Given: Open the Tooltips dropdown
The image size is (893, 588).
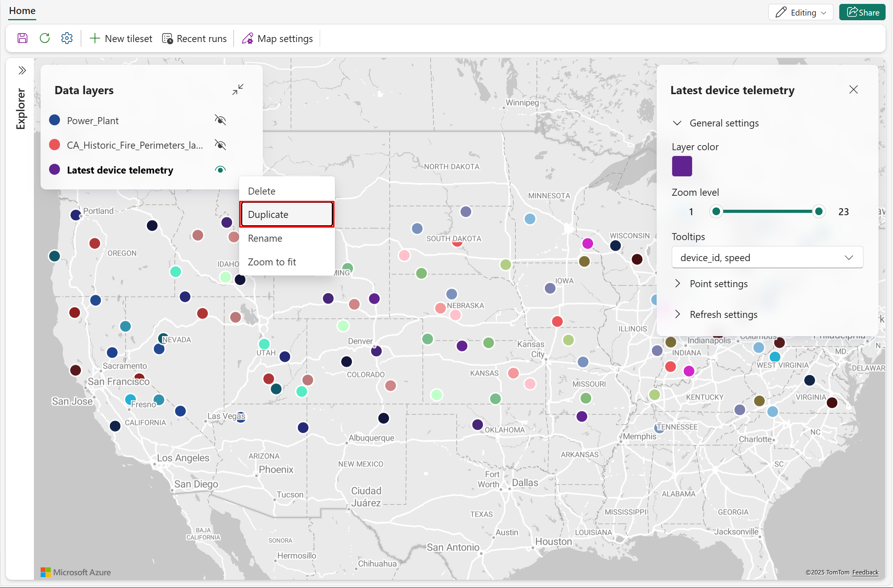Looking at the screenshot, I should tap(767, 258).
